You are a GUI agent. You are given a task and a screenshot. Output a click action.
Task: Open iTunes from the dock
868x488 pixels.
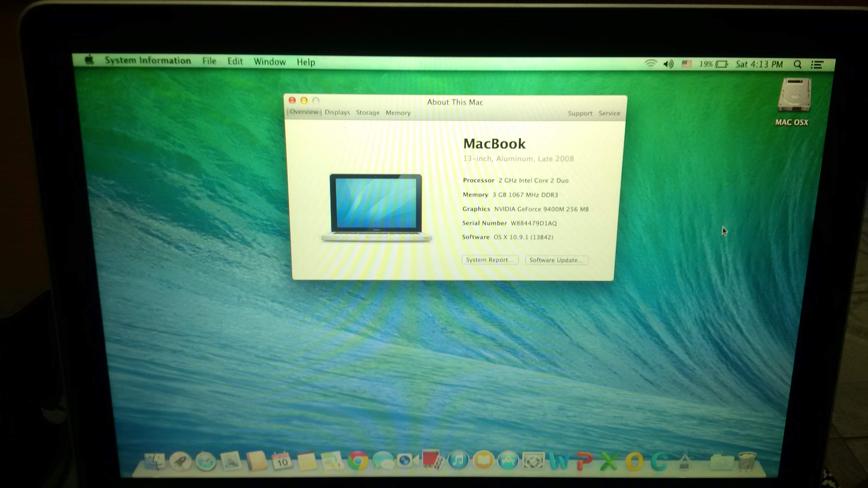click(458, 460)
